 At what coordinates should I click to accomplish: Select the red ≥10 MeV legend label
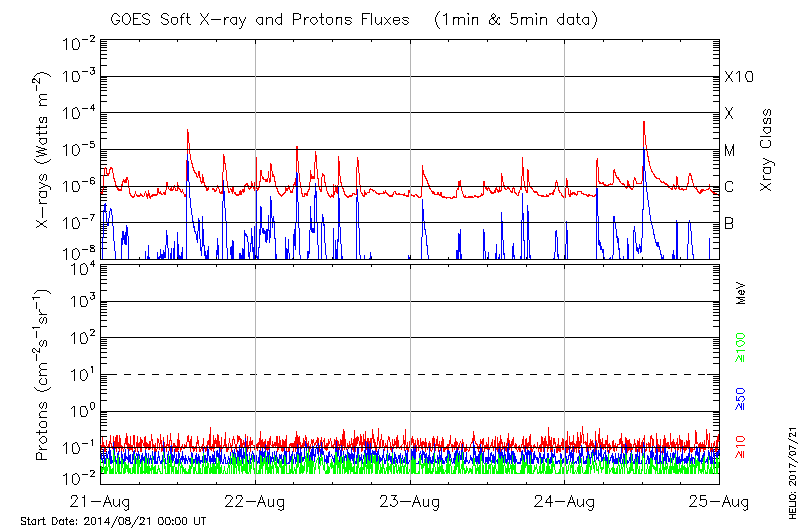click(x=742, y=447)
